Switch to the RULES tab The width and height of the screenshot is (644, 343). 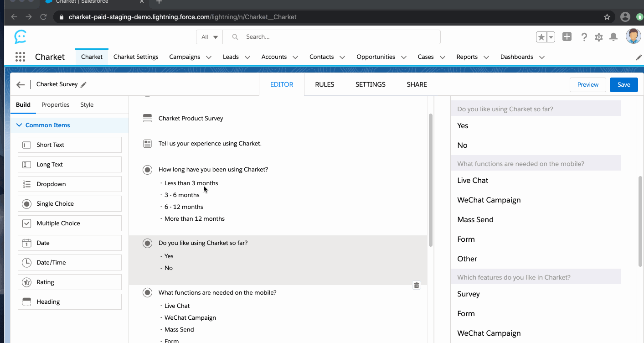(325, 84)
